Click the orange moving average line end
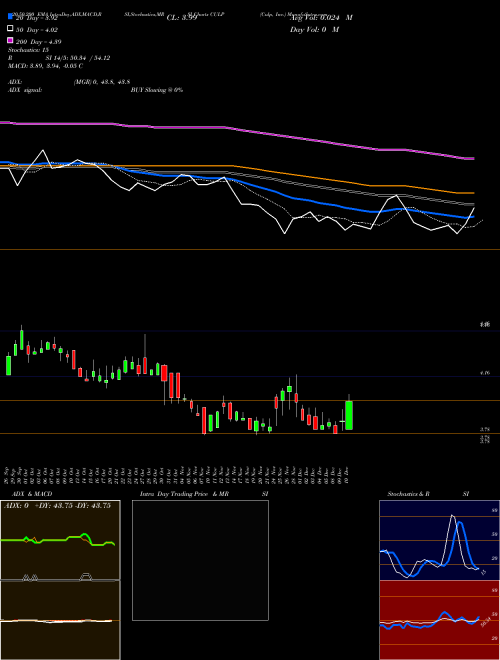 (x=472, y=193)
